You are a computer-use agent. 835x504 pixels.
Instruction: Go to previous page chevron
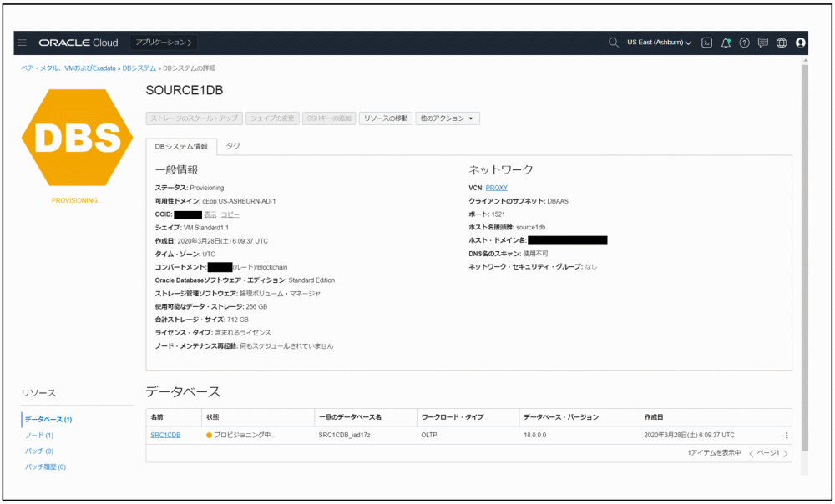click(751, 453)
